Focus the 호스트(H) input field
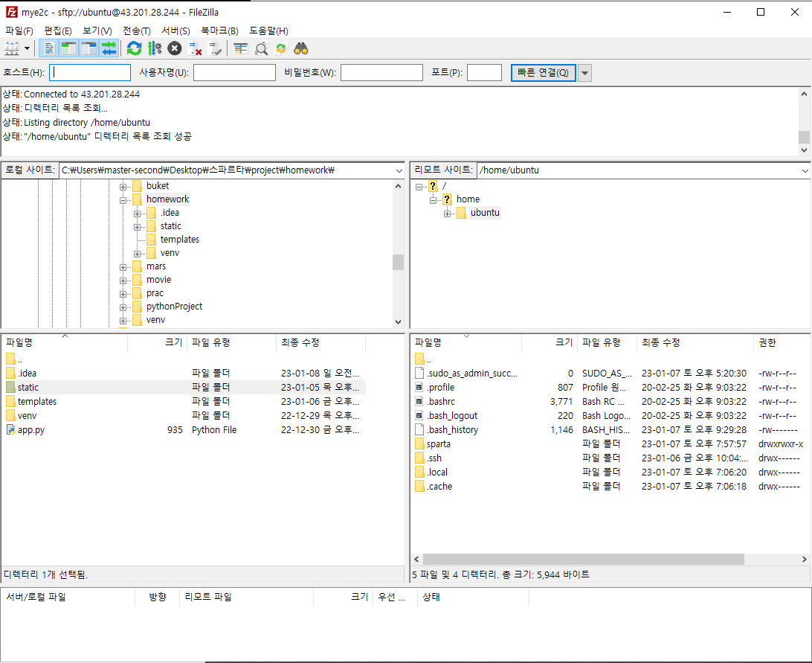This screenshot has height=663, width=812. [90, 73]
